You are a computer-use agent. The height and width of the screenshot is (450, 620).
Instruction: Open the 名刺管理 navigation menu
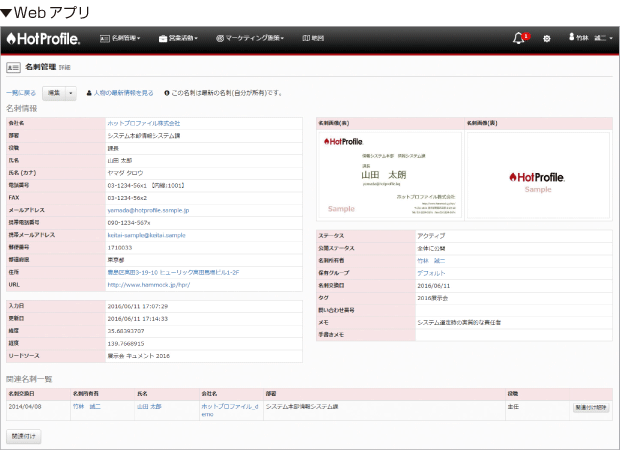120,38
